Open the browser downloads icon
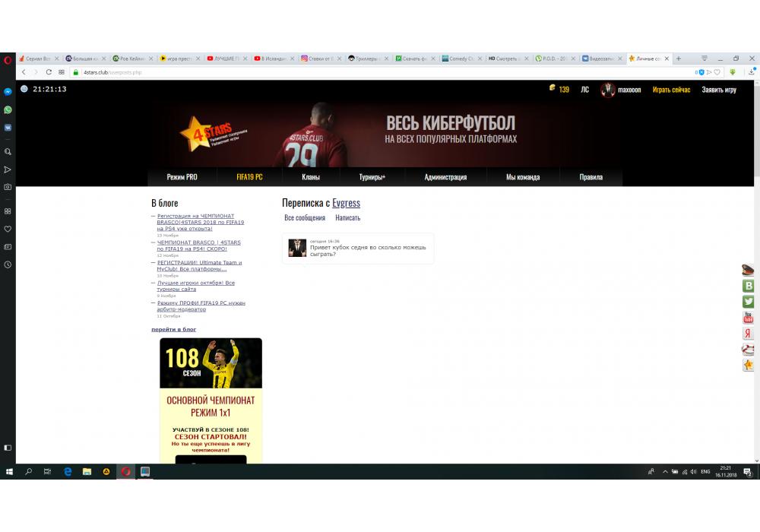Image resolution: width=760 pixels, height=532 pixels. (751, 72)
